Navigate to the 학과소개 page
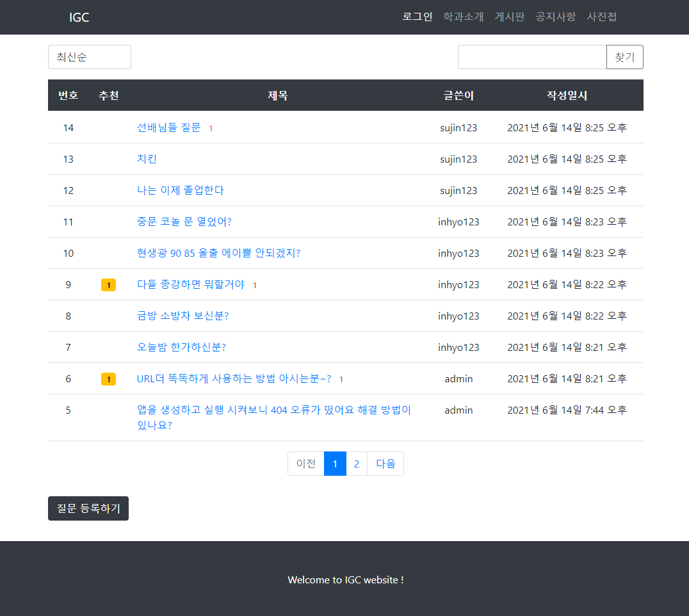 coord(463,17)
